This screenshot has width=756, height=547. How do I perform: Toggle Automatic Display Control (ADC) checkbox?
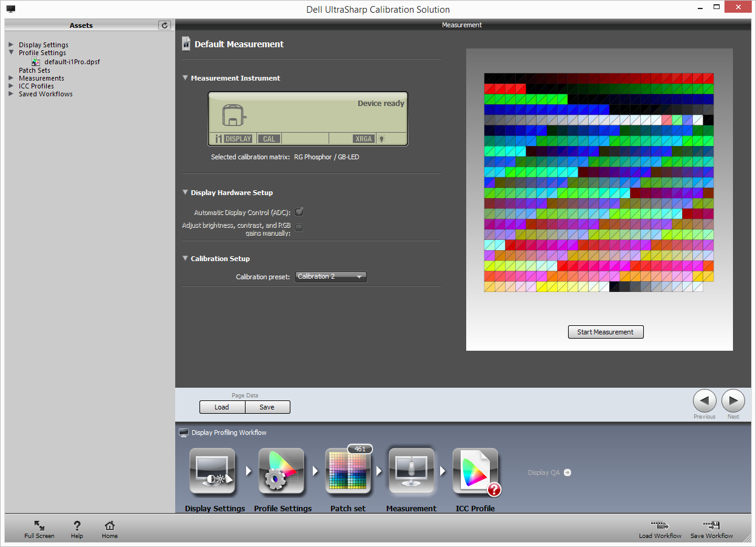point(299,212)
